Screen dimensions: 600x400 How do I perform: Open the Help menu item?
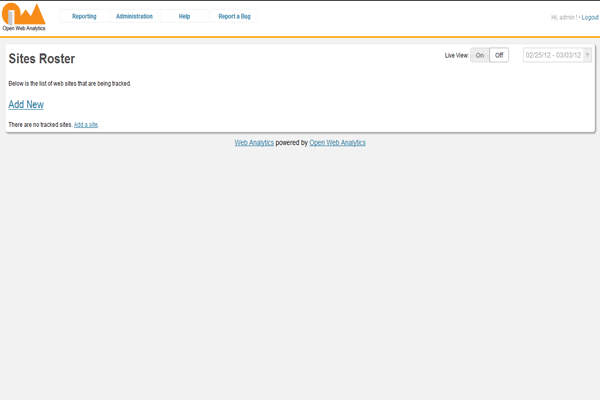[184, 17]
